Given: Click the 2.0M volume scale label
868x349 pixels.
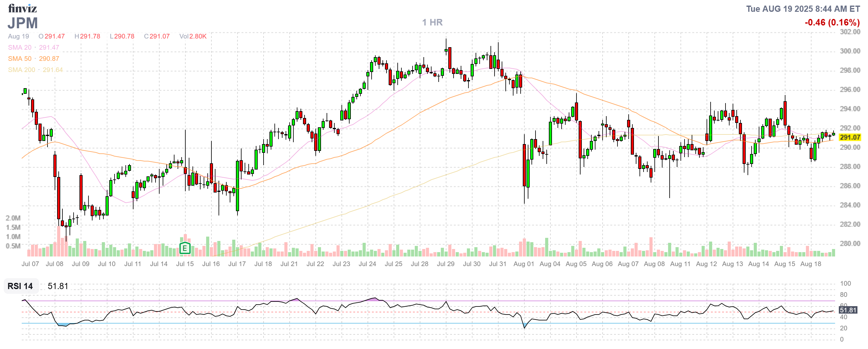Looking at the screenshot, I should coord(13,218).
